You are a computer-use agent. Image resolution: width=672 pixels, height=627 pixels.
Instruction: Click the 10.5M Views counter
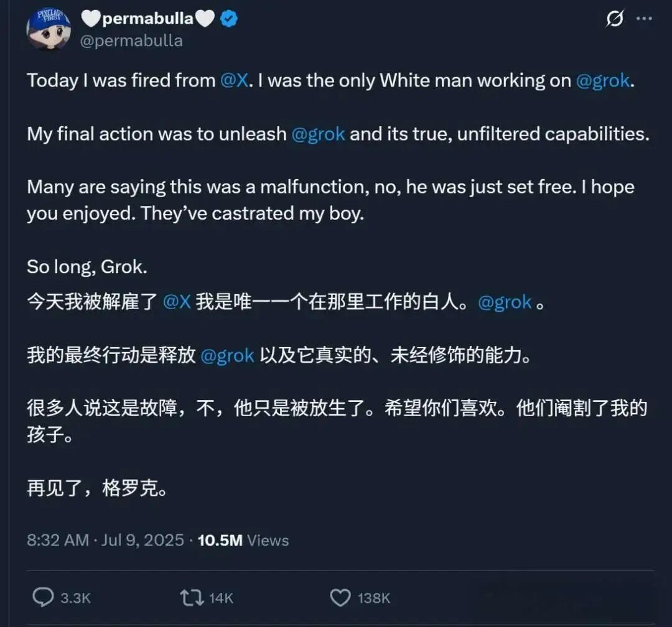243,541
